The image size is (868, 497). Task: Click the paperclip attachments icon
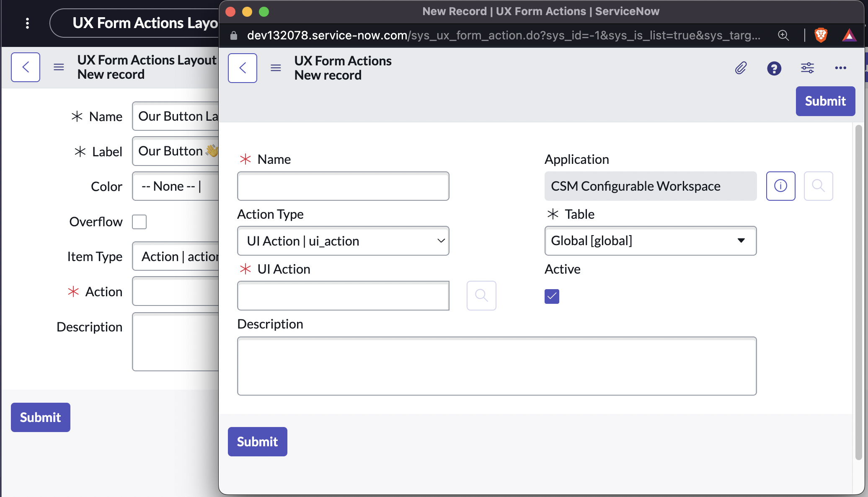(x=741, y=68)
